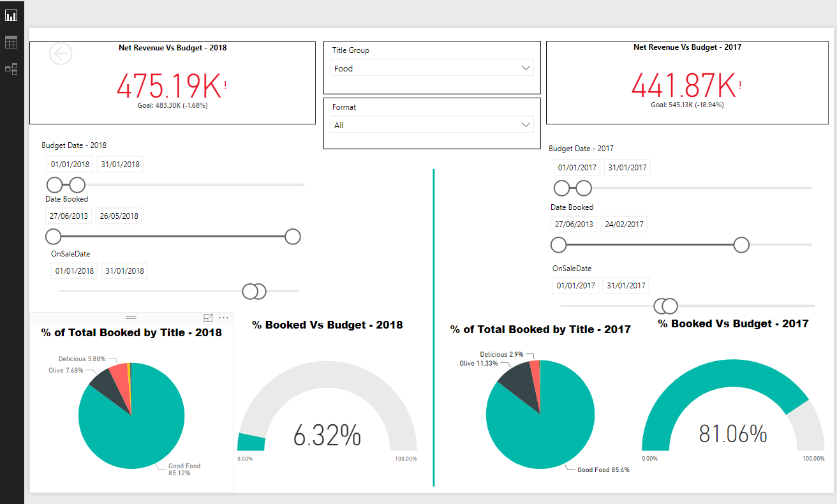
Task: Click % of Total Booked by Title - 2017 heading
Action: (x=540, y=329)
